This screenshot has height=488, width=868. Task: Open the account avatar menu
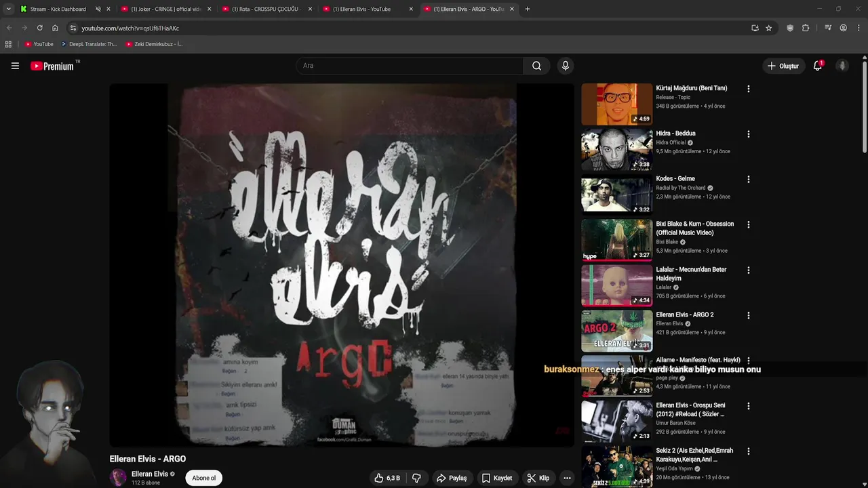tap(842, 66)
